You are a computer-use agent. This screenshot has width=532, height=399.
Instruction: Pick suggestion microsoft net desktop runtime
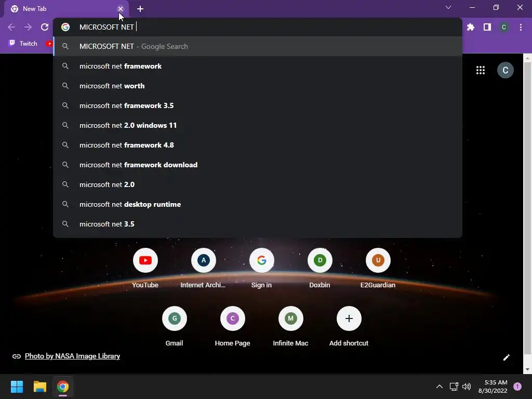(258, 204)
